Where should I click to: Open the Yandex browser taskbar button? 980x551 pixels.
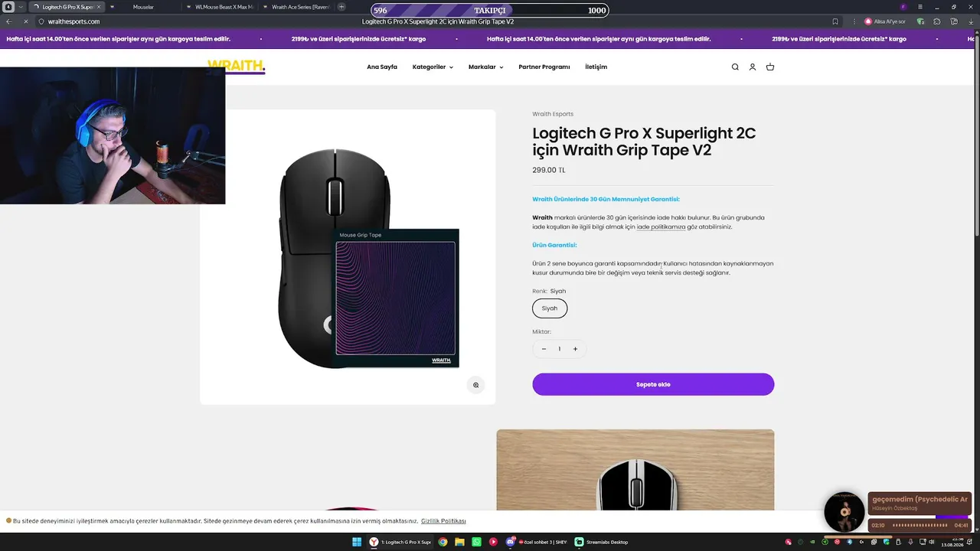click(x=400, y=542)
